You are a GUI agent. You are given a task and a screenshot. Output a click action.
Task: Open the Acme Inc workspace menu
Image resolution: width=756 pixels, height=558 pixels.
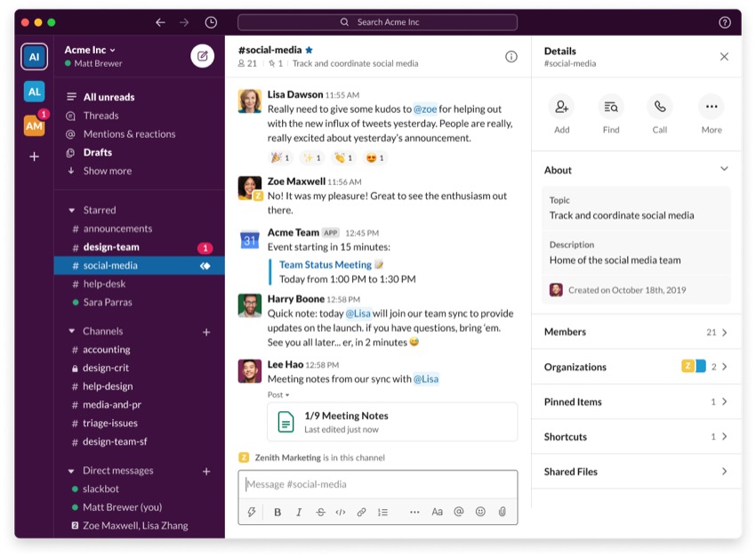(x=86, y=51)
